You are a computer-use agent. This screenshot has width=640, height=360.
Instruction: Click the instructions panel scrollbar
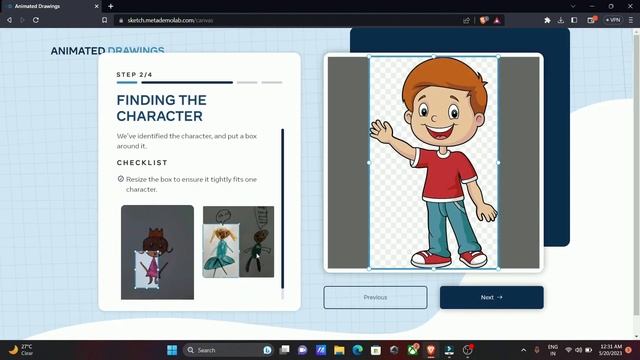282,209
